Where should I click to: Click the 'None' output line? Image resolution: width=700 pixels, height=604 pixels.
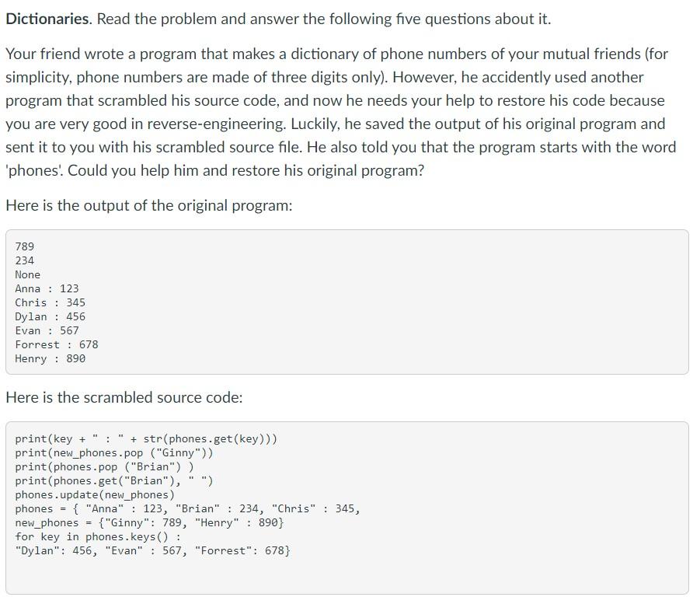pyautogui.click(x=28, y=274)
